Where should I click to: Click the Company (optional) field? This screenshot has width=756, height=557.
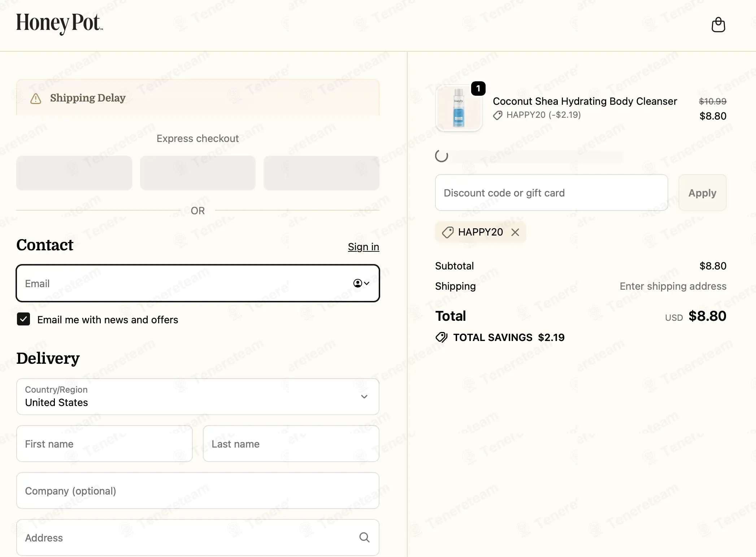tap(198, 491)
